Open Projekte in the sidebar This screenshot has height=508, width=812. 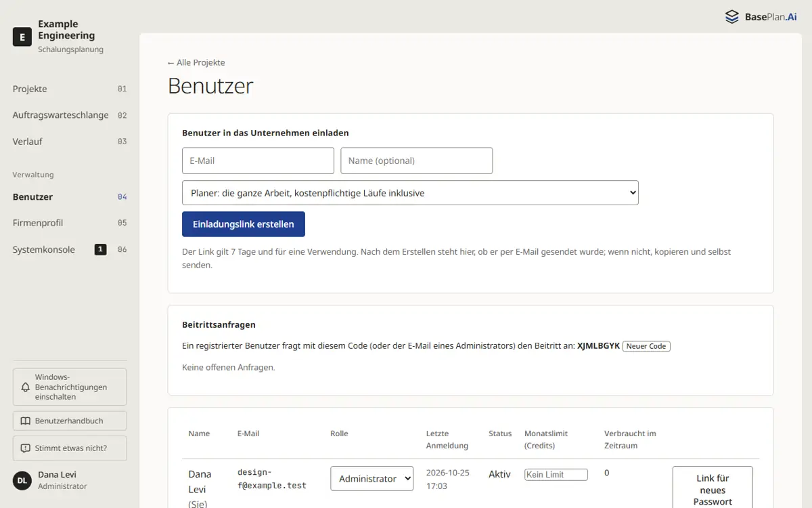click(x=70, y=89)
